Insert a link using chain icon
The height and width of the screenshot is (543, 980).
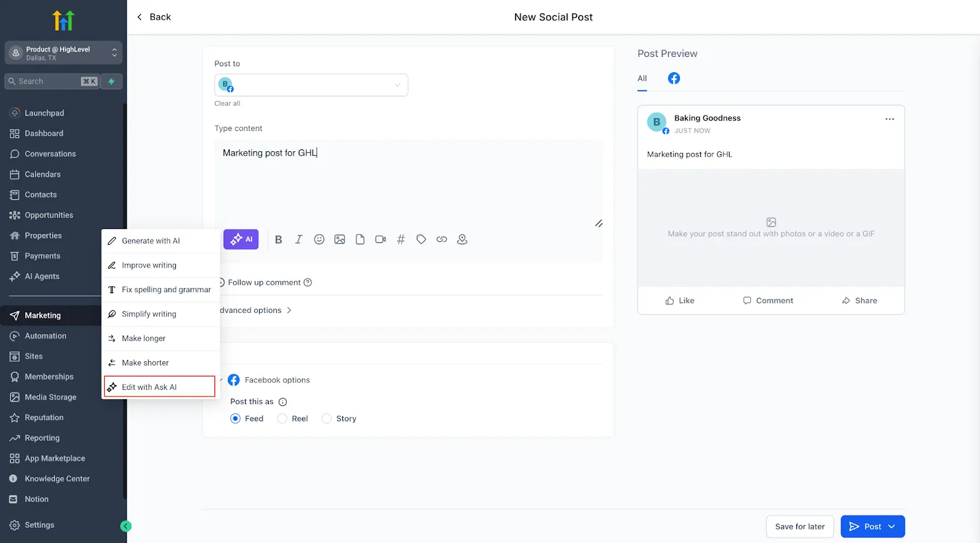point(442,239)
